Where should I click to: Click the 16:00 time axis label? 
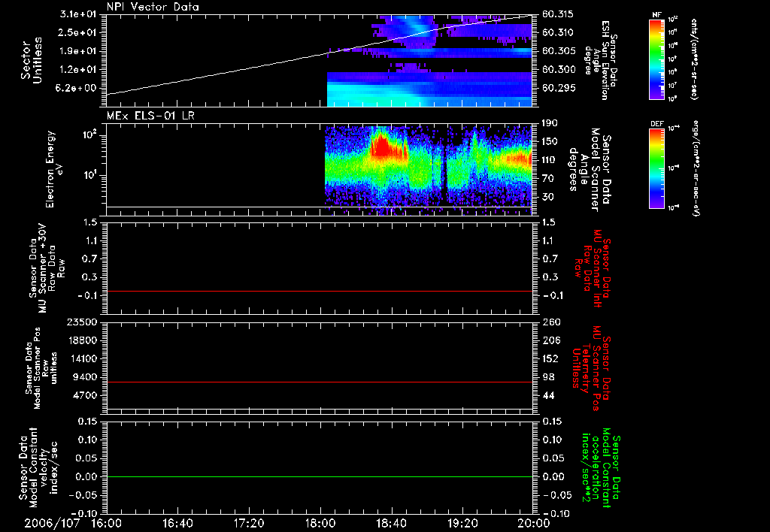click(x=107, y=523)
